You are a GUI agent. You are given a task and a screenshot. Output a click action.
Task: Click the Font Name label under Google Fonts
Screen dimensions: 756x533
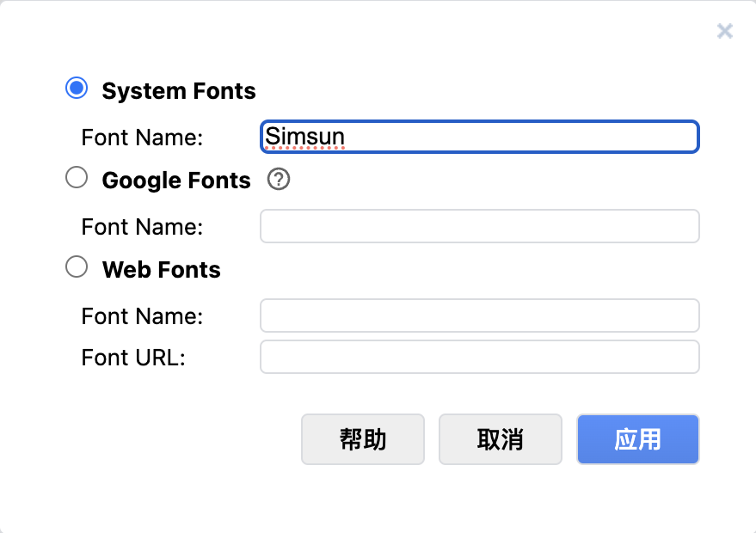point(142,227)
